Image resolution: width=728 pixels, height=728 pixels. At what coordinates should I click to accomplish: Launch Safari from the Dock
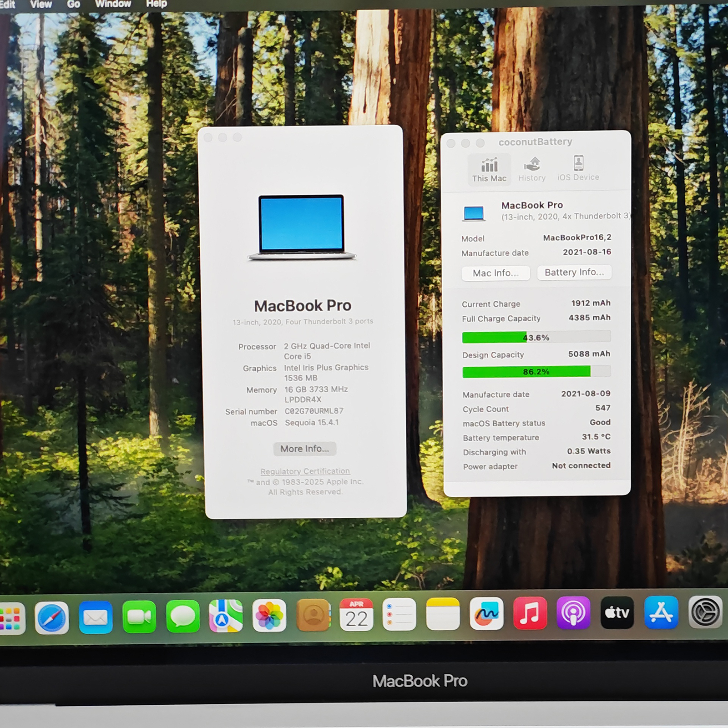52,618
